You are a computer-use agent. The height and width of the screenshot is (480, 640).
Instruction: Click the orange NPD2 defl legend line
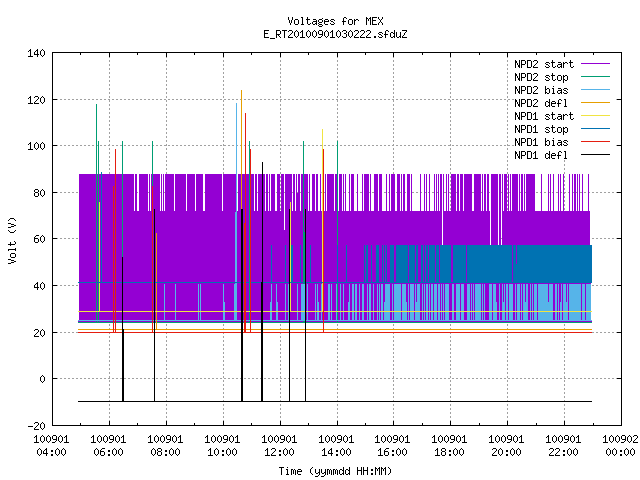tap(596, 102)
